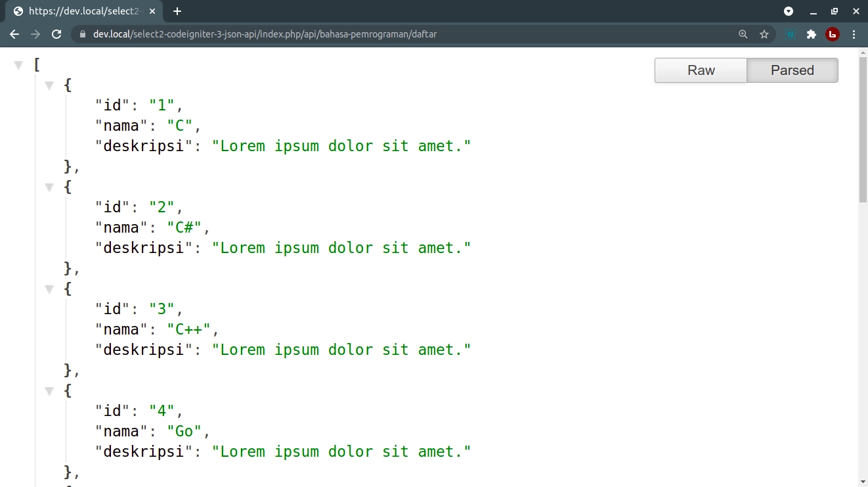868x487 pixels.
Task: Click the id value "2"
Action: (x=162, y=207)
